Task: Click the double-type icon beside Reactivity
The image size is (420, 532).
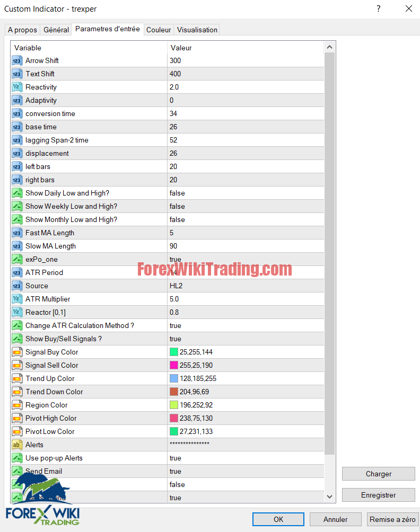Action: pos(17,87)
